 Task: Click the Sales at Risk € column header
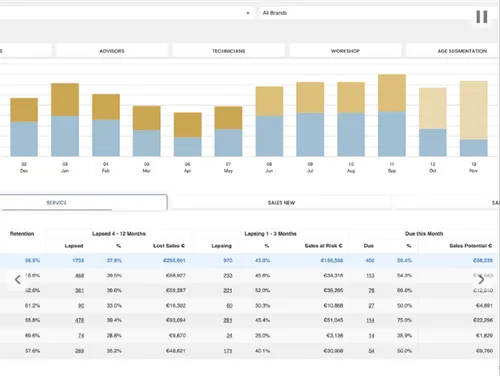pyautogui.click(x=323, y=246)
